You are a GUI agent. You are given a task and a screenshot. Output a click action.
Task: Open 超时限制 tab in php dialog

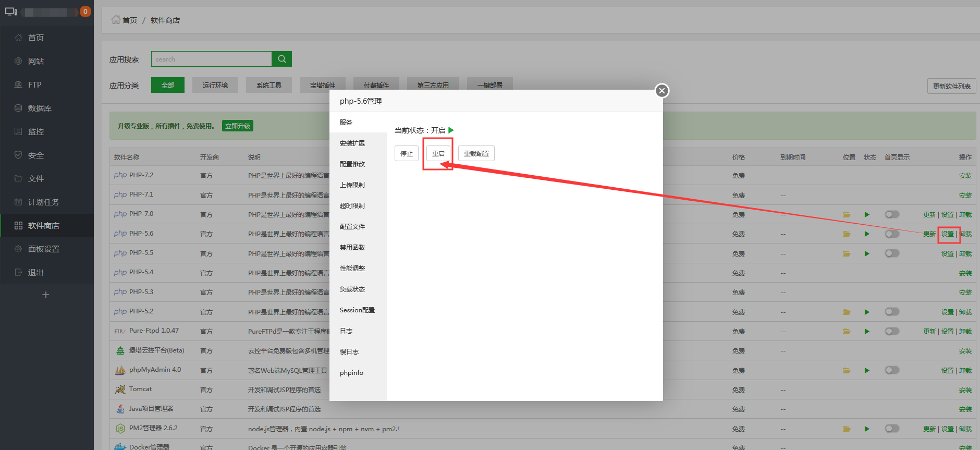click(x=358, y=205)
